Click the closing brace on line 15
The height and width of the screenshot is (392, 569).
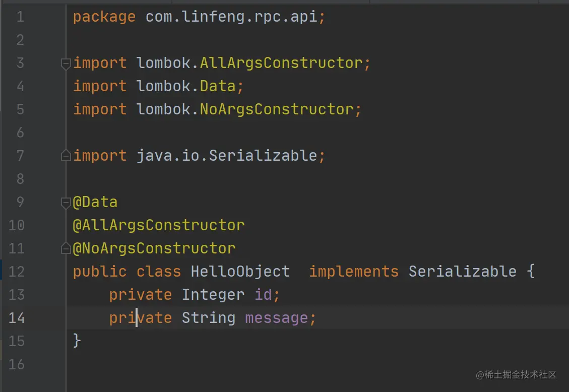point(77,341)
